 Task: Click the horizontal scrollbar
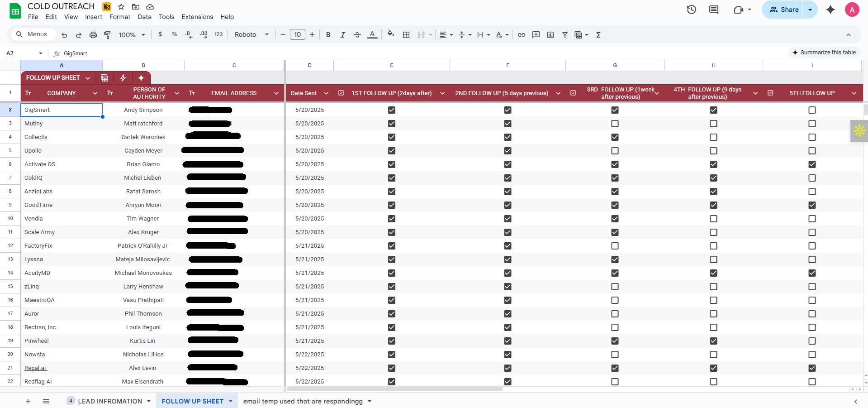click(395, 389)
